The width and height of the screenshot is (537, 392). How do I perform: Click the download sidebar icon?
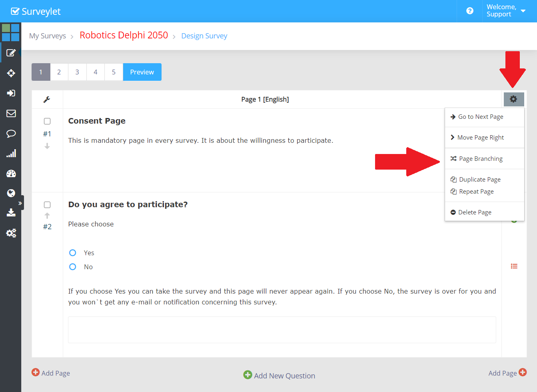(x=11, y=212)
